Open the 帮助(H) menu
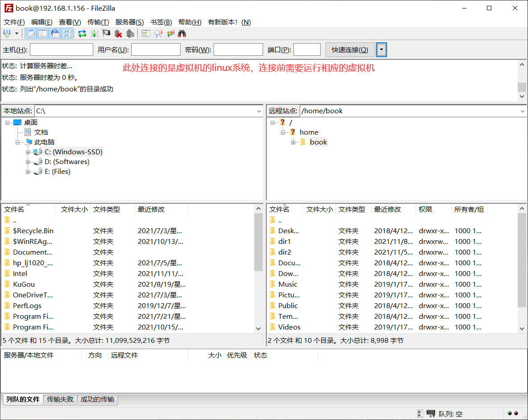 pos(190,22)
